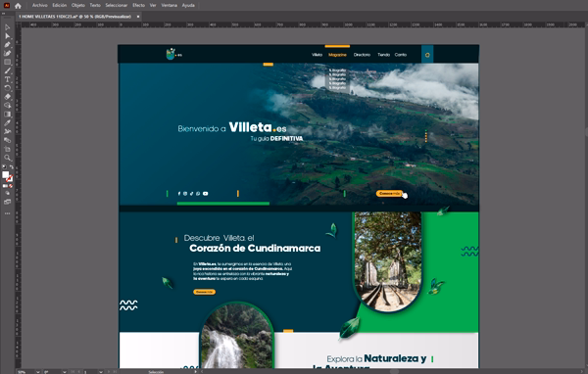The width and height of the screenshot is (588, 374).
Task: Go to the previous artboard
Action: [x=78, y=372]
